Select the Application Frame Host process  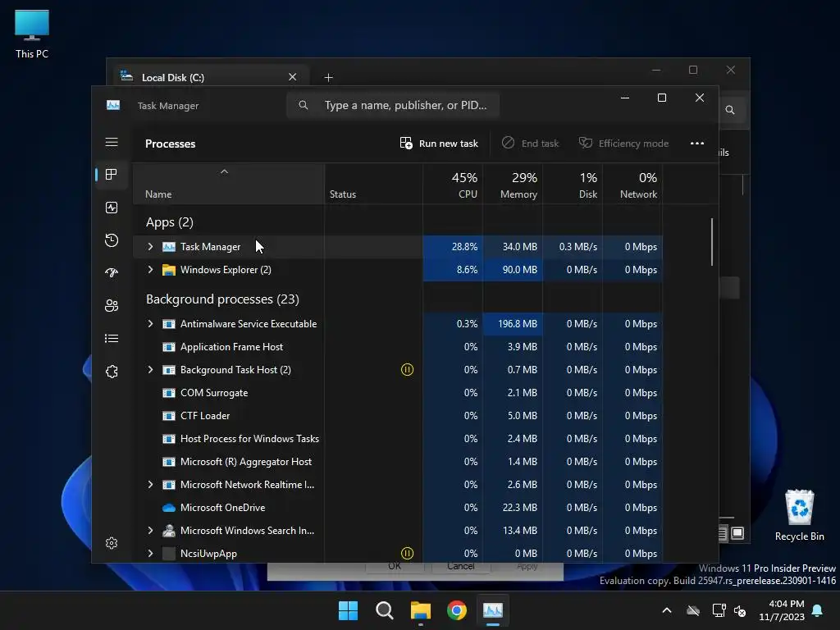[398, 347]
